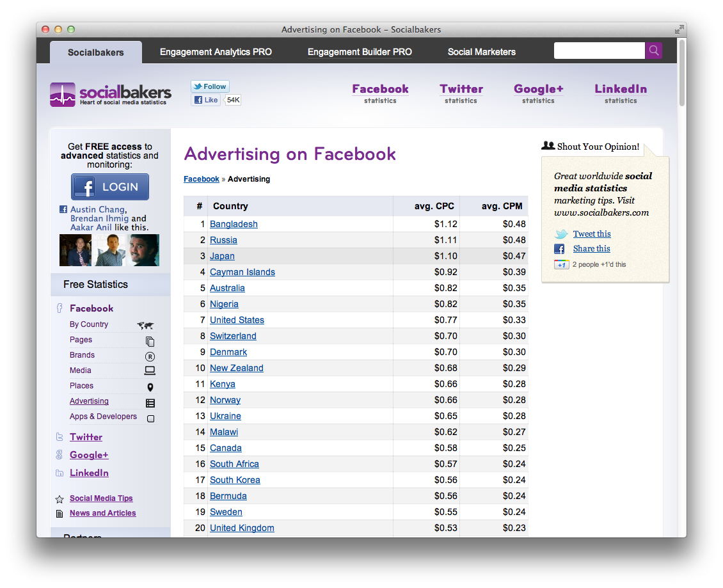Click the Google +1 button

coord(562,265)
